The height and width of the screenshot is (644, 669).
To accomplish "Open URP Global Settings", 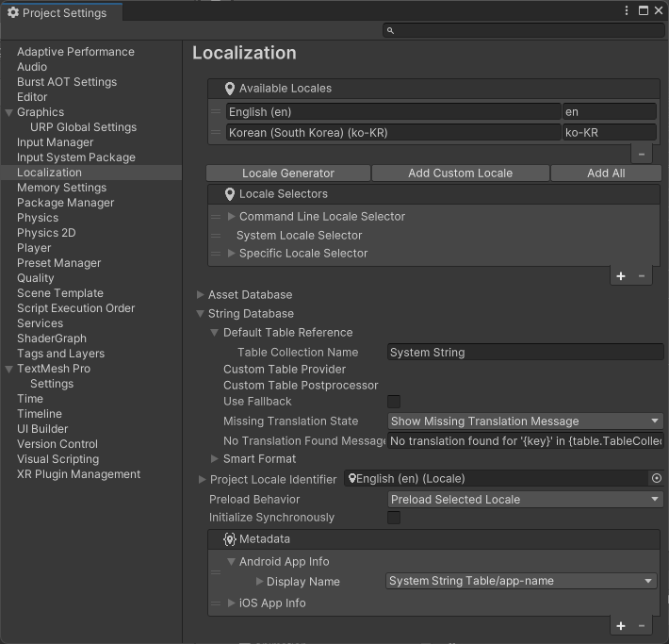I will click(83, 127).
